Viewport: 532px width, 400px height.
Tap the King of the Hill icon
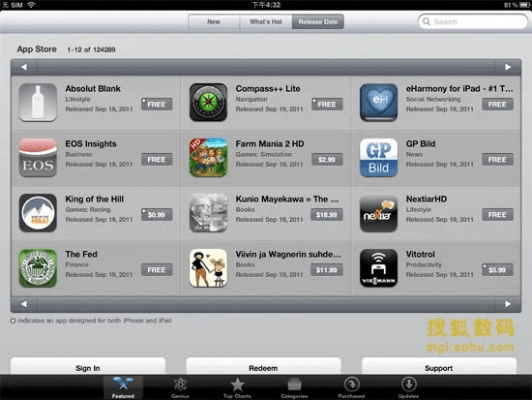tap(38, 213)
